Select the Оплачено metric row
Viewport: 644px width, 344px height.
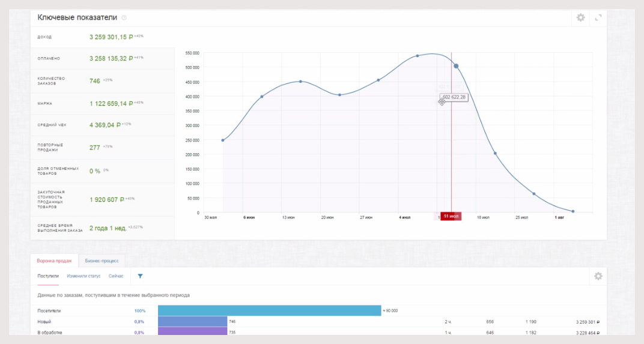(x=102, y=59)
